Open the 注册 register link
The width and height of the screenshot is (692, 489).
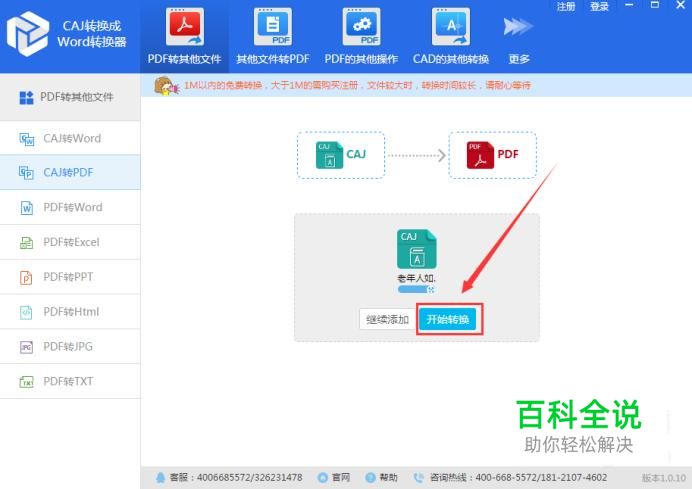(x=566, y=7)
